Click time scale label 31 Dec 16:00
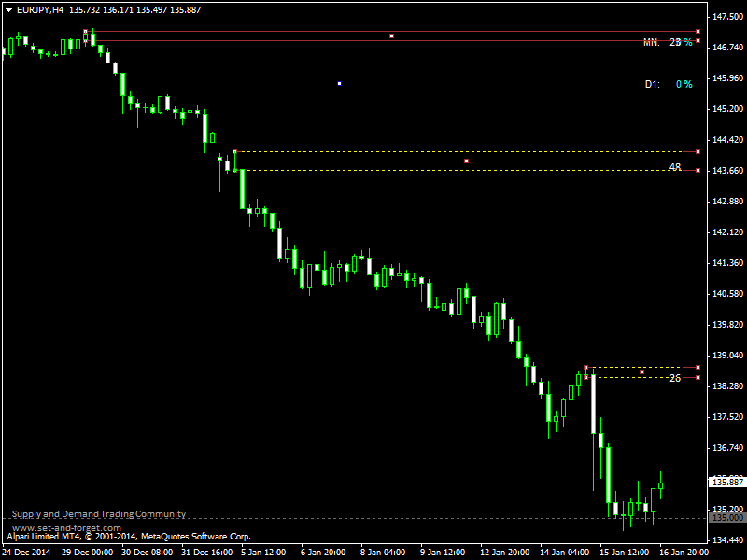The height and width of the screenshot is (560, 747). [x=206, y=553]
